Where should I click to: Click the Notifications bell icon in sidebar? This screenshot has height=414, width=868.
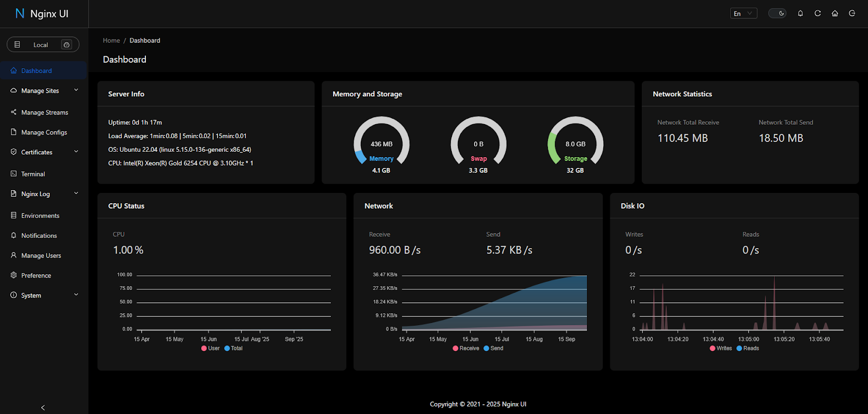click(14, 235)
